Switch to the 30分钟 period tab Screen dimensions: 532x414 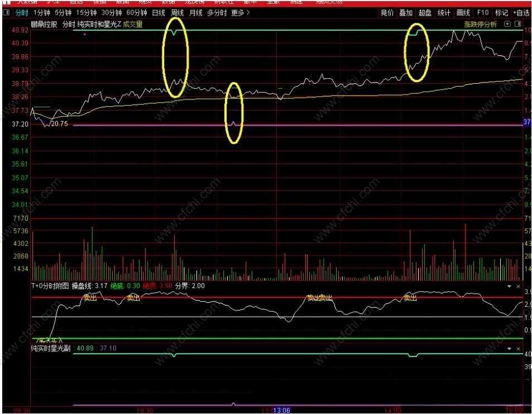pos(111,13)
